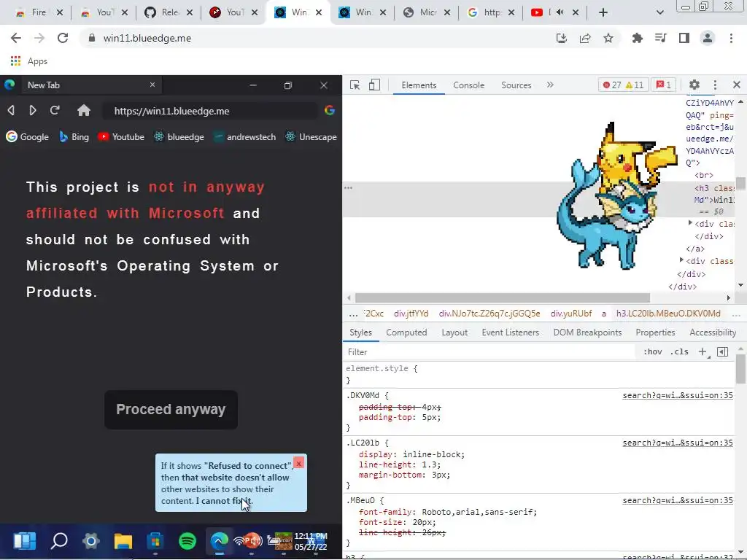Open the DevTools customize kebab menu
Screen dimensions: 747x560
coord(715,85)
